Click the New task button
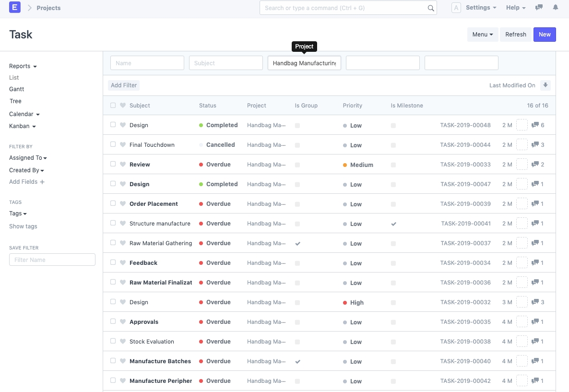This screenshot has height=392, width=569. point(545,35)
